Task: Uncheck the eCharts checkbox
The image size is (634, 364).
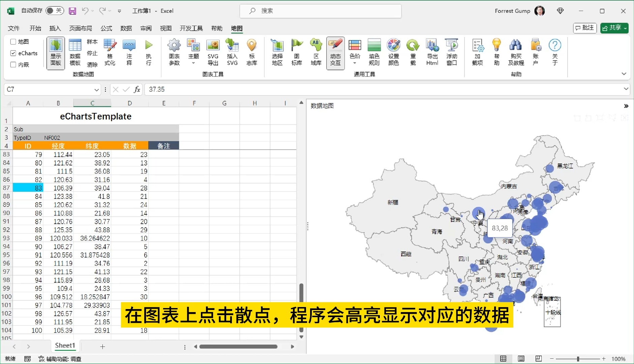Action: [x=13, y=53]
